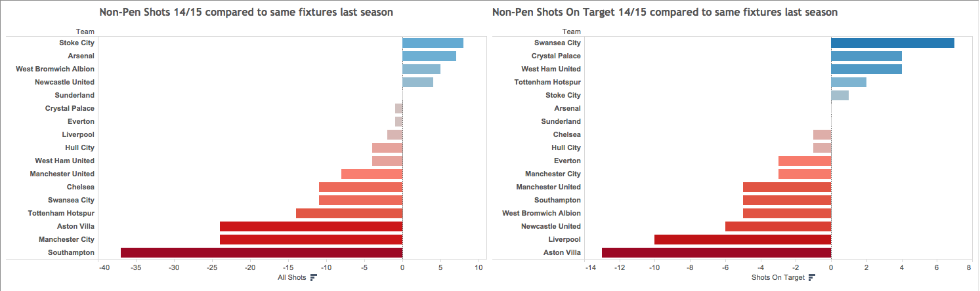Click the Shots On Target axis label

pos(778,278)
